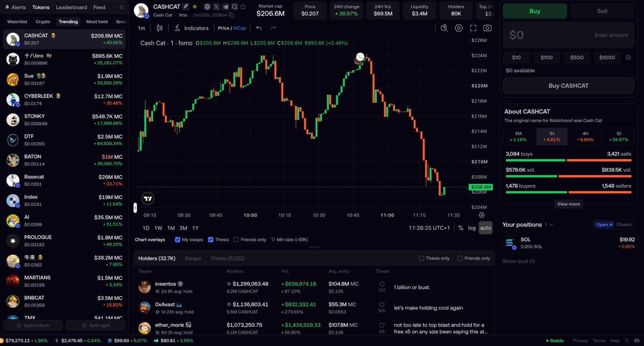Undo last chart action arrow
The height and width of the screenshot is (346, 644).
pyautogui.click(x=259, y=28)
